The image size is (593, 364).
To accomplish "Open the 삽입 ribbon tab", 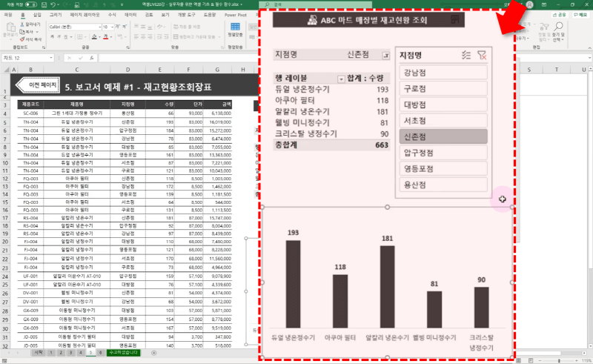I will 39,14.
